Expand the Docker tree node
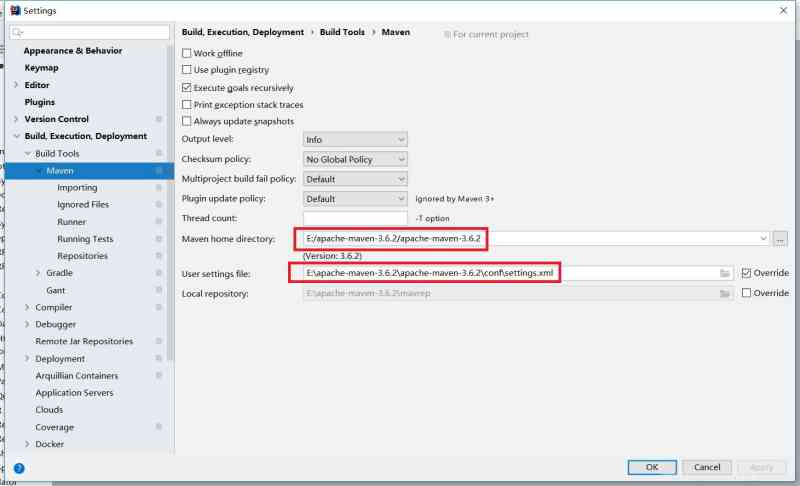 click(x=27, y=444)
